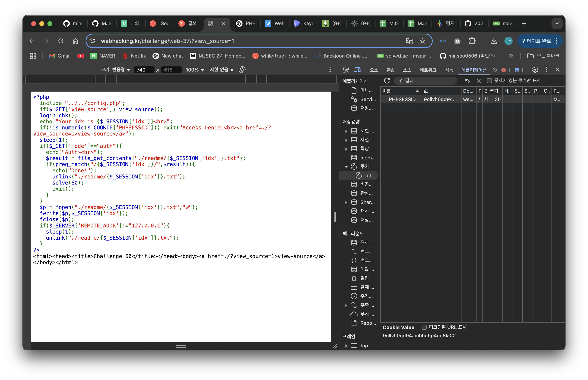
Task: Open the browser extensions puzzle icon
Action: pos(472,41)
